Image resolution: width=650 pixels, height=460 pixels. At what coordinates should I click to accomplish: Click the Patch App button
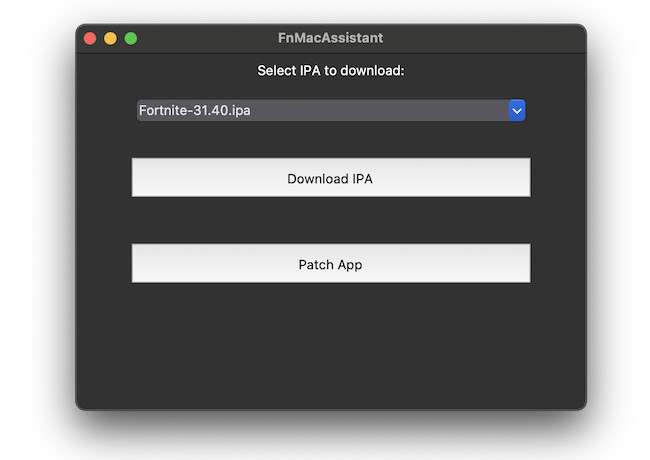(331, 264)
